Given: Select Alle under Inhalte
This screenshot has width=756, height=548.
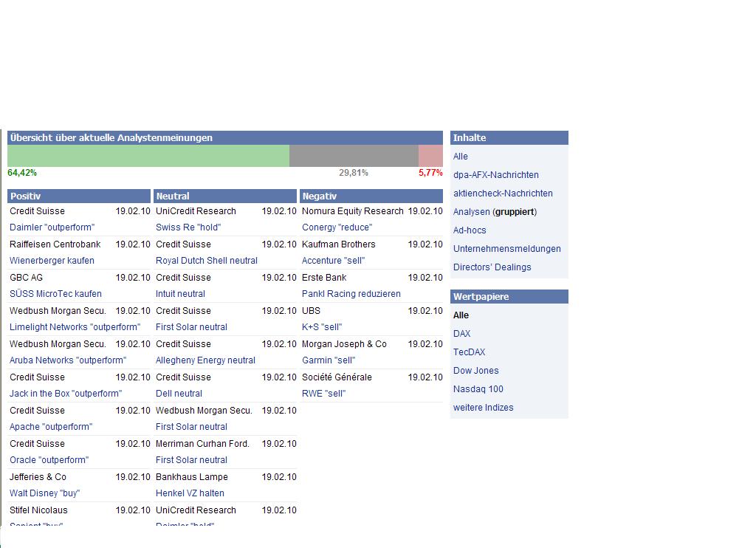Looking at the screenshot, I should tap(461, 157).
